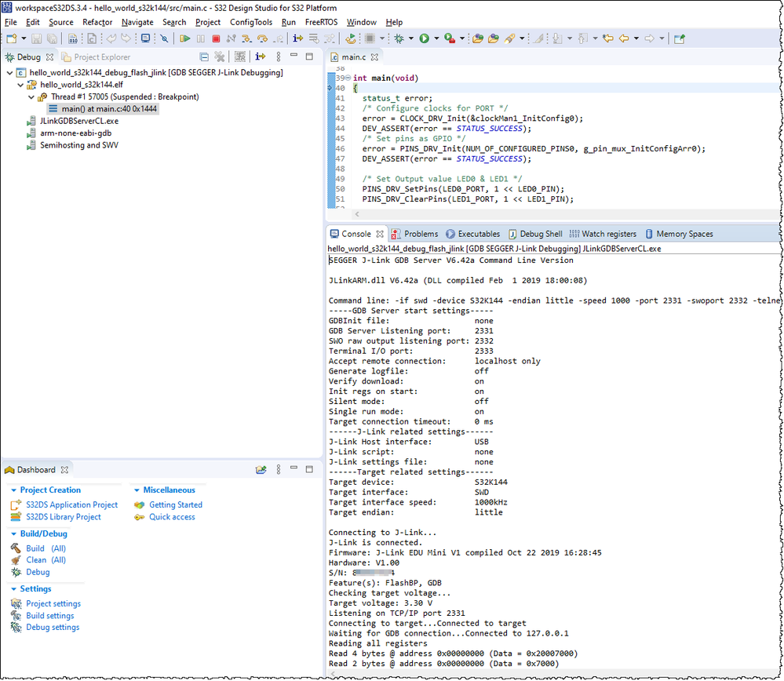Open the ConfigTools menu
Screen dimensions: 784x681
(251, 22)
